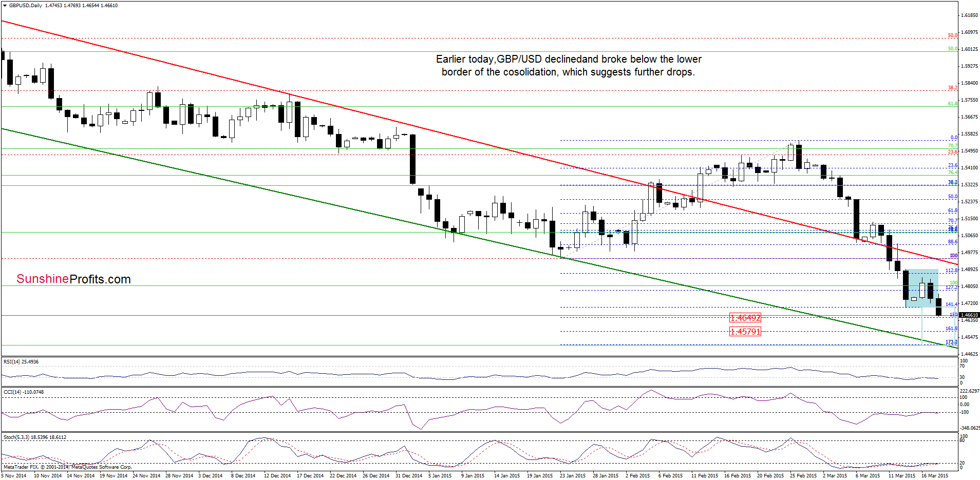Select the annotation 'Earlier today, GBP/USD declined...'
This screenshot has width=980, height=480.
click(569, 66)
